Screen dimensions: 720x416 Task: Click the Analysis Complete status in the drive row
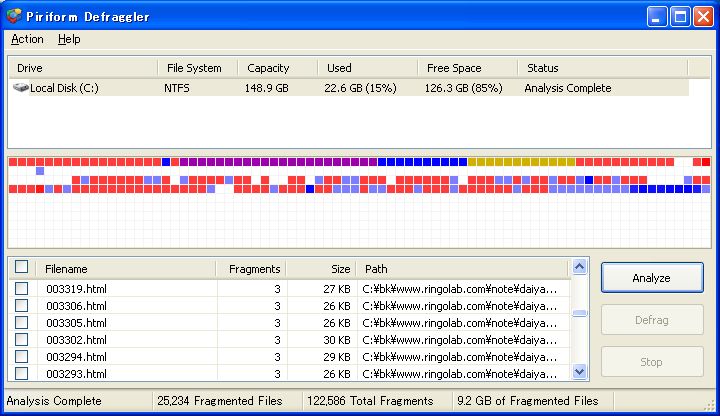[568, 88]
